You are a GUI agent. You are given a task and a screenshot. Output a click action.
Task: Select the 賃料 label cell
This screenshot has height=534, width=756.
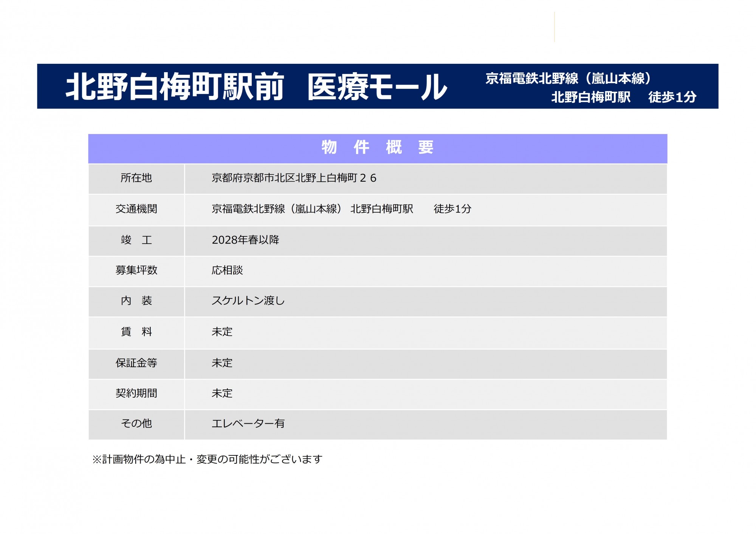pyautogui.click(x=136, y=332)
